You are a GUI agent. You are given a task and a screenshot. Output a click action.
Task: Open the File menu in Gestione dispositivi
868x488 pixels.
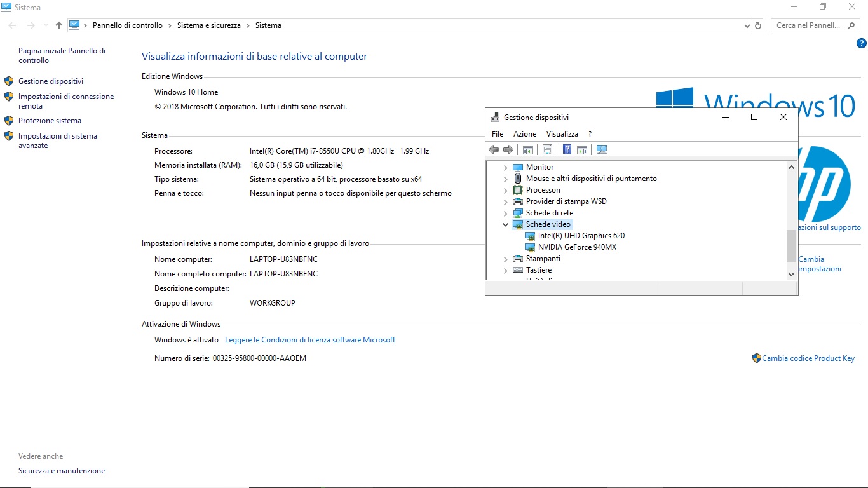pos(498,134)
